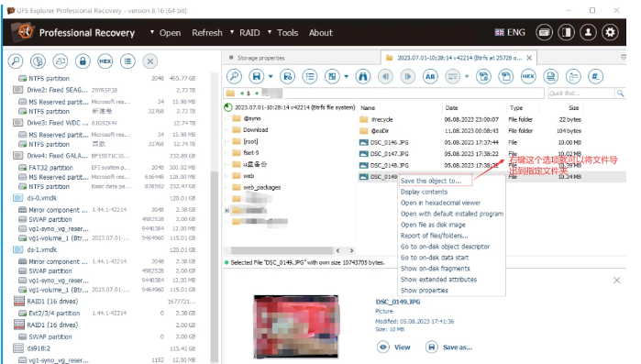This screenshot has height=364, width=641.
Task: Select the @syno folder in tree
Action: 252,118
